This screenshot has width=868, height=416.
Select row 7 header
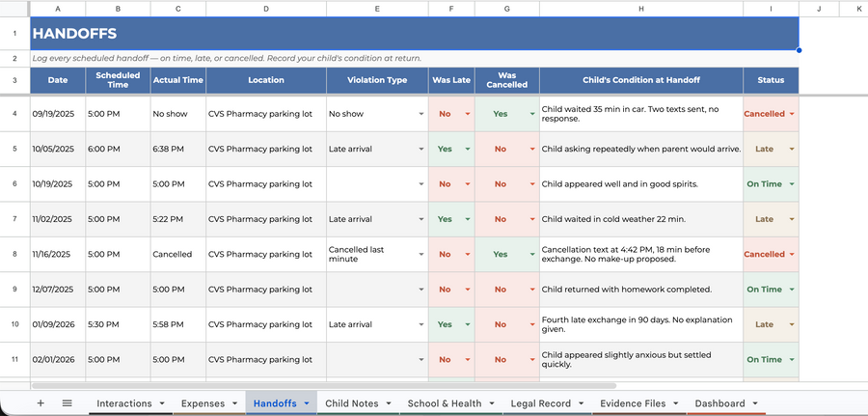[x=14, y=219]
